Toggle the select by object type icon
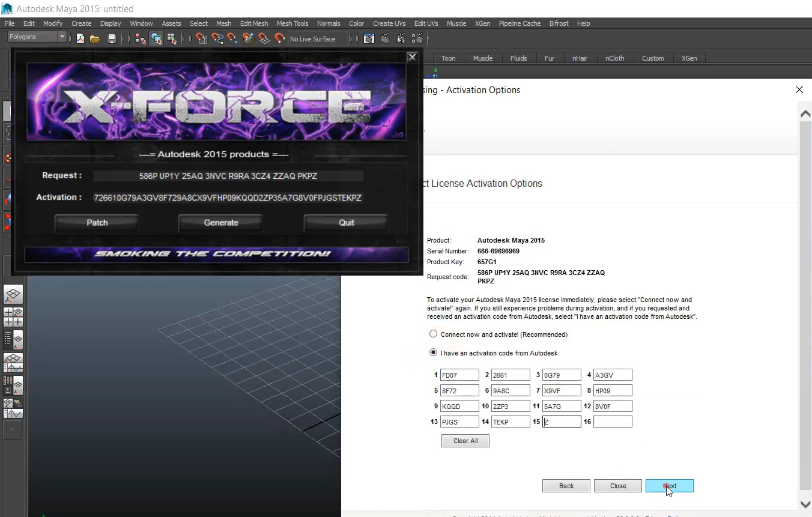The image size is (812, 517). 156,39
